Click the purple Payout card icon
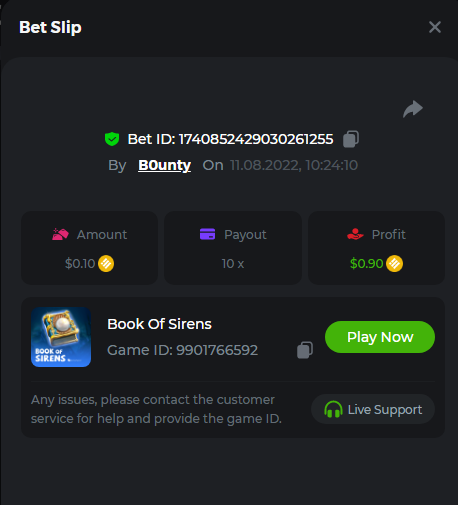Image resolution: width=458 pixels, height=505 pixels. point(207,234)
